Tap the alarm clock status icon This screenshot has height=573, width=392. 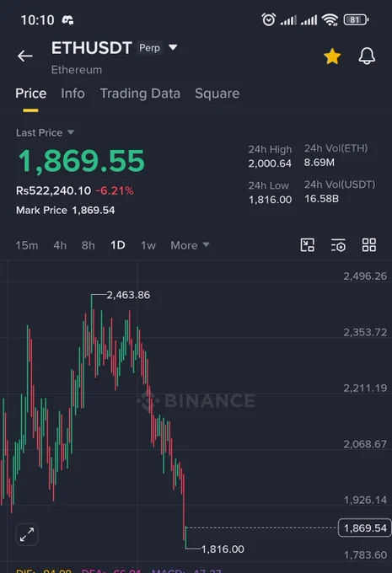268,19
